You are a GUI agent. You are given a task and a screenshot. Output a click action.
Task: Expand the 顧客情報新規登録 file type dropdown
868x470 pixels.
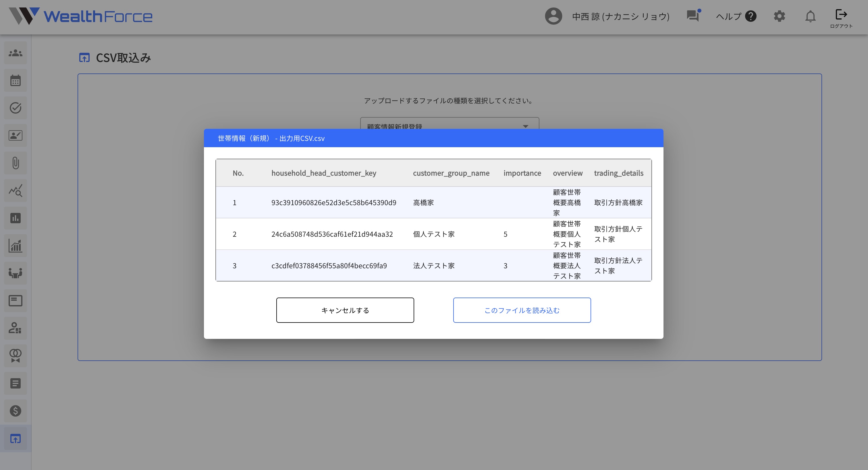tap(525, 126)
